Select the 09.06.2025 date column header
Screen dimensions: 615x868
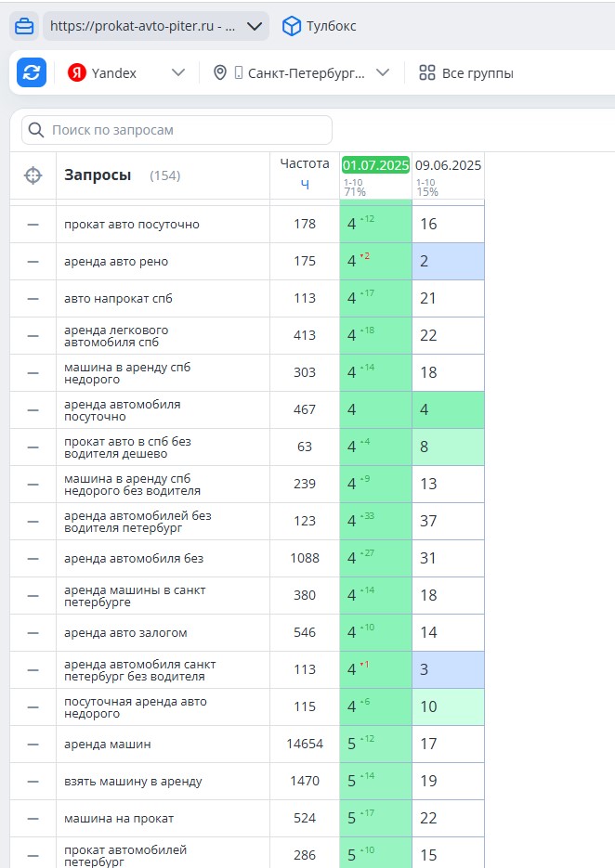[x=448, y=165]
